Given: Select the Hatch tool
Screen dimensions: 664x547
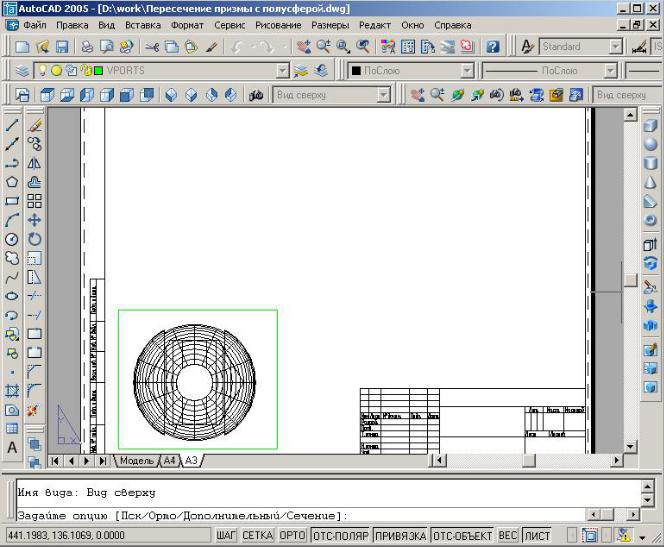Looking at the screenshot, I should click(12, 390).
